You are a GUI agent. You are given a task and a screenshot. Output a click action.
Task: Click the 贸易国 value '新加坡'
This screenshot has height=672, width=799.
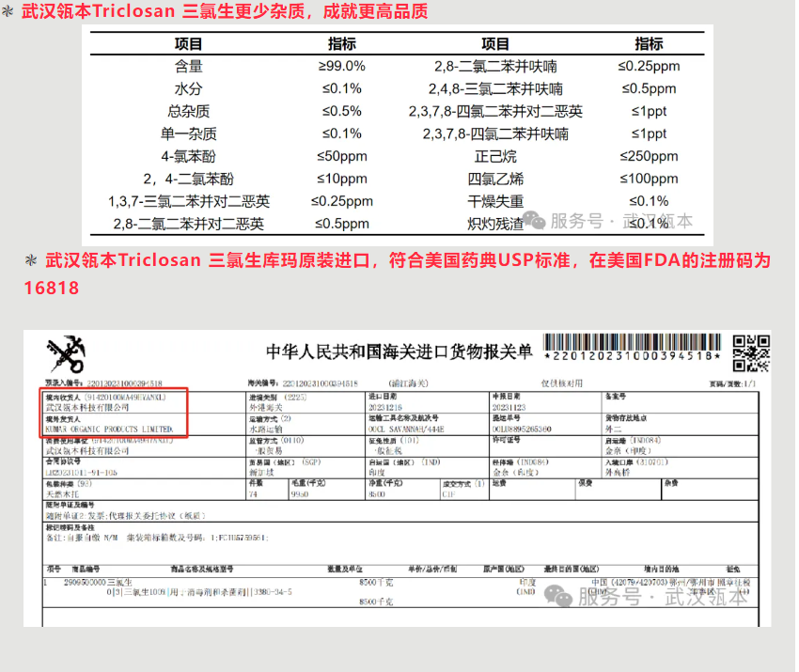[x=261, y=473]
